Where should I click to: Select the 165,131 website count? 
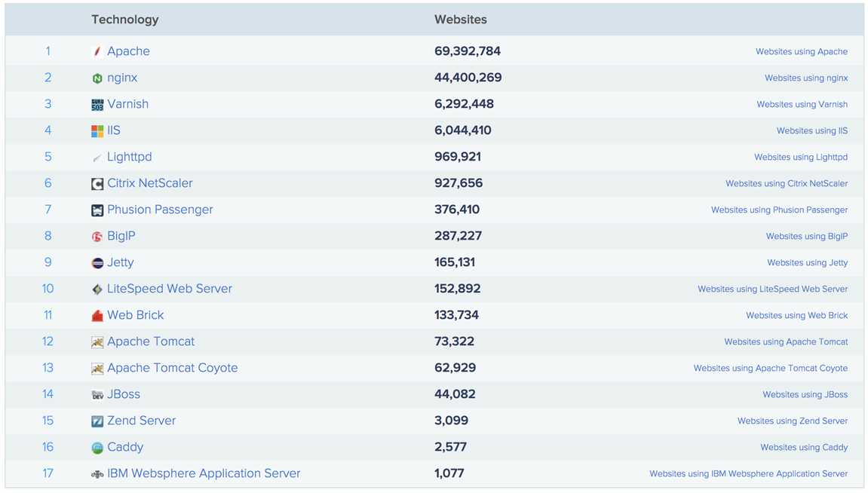[x=455, y=262]
